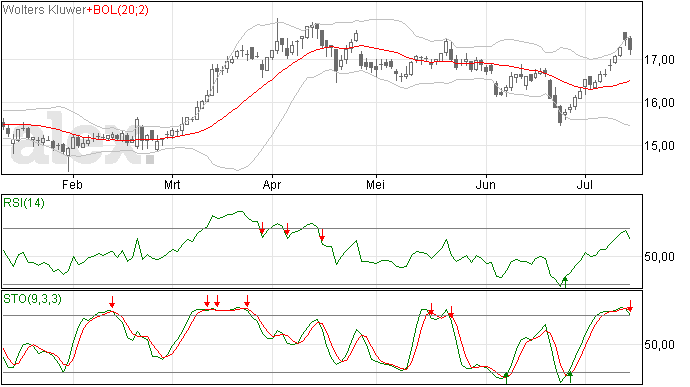Screen dimensions: 690x387
Task: Click the July red sell arrow in STO panel
Action: tap(631, 306)
